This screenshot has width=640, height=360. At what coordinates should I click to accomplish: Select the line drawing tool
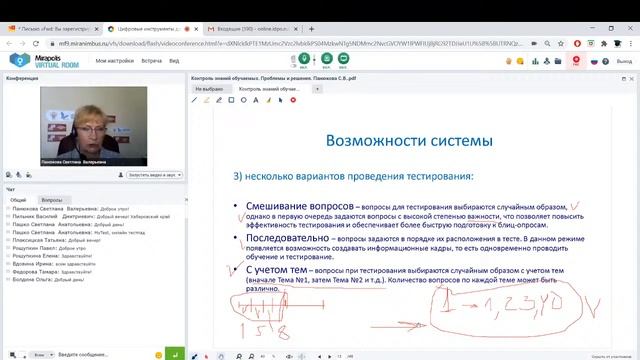pos(194,100)
